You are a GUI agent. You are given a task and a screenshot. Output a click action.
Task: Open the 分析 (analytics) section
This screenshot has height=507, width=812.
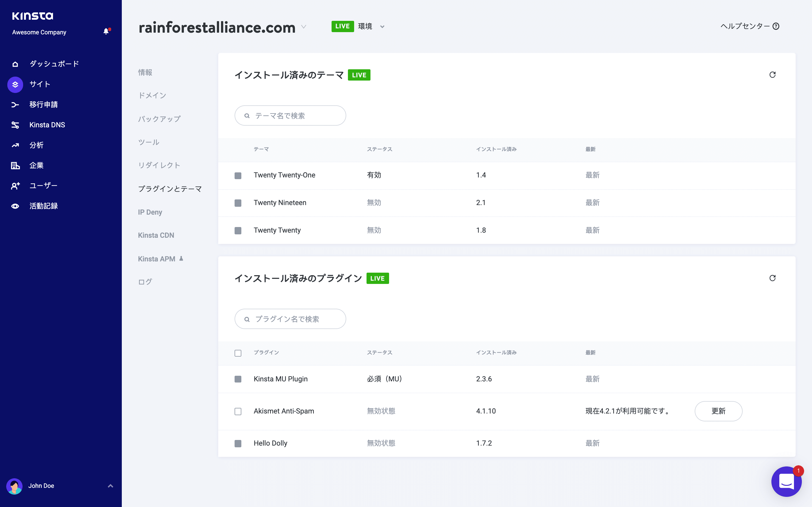(36, 145)
